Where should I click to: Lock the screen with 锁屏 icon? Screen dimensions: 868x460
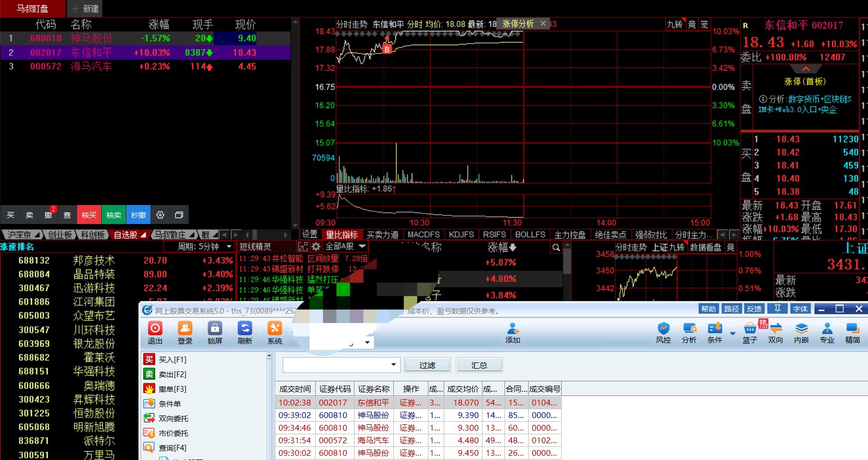(x=215, y=333)
